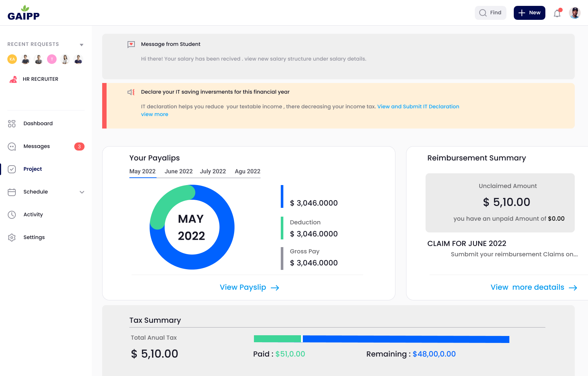Viewport: 588px width, 376px height.
Task: Click the Dashboard grid icon
Action: (12, 124)
